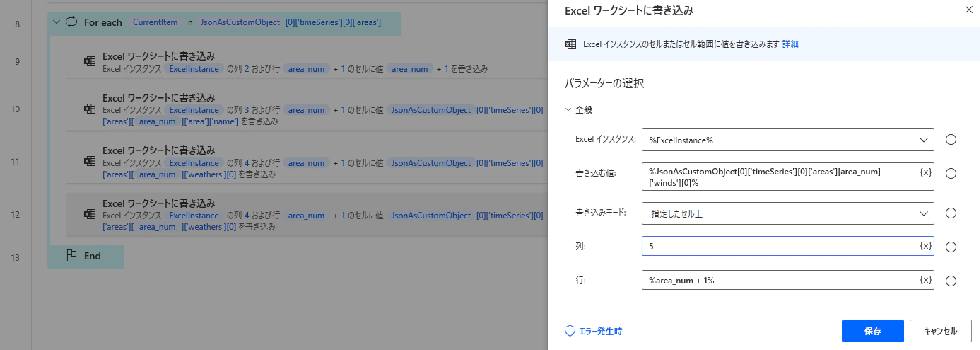The image size is (980, 350).
Task: Open info tooltip for Excel インスタンス field
Action: (951, 140)
